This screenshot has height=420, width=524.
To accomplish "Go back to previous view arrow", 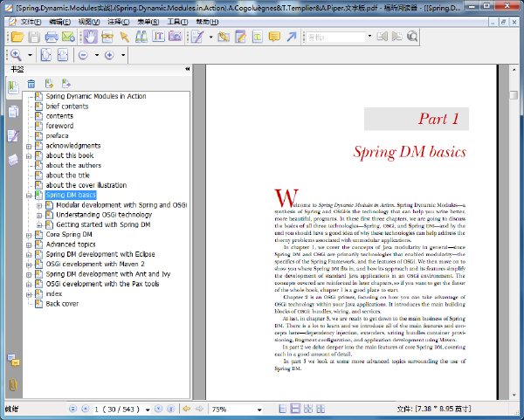I will point(187,409).
